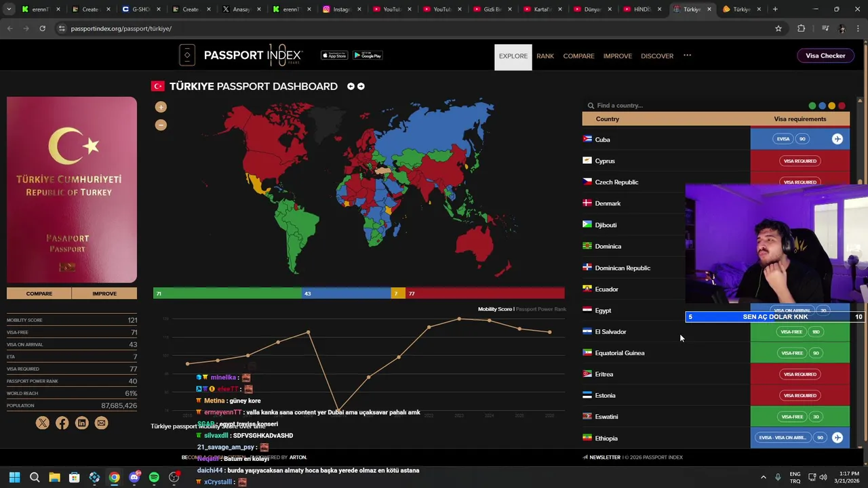Click the airplane icon in Cuba row
Screen dimensions: 868x488
point(837,139)
